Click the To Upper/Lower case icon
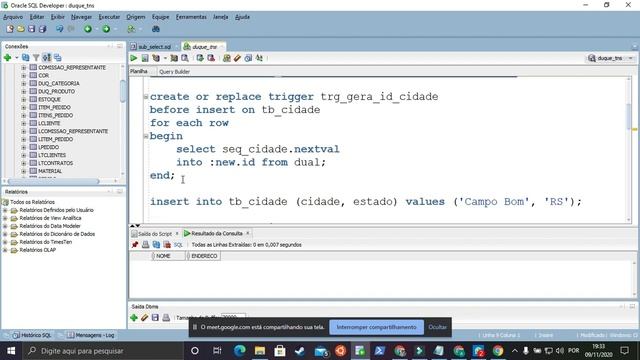The height and width of the screenshot is (360, 640). tap(259, 58)
